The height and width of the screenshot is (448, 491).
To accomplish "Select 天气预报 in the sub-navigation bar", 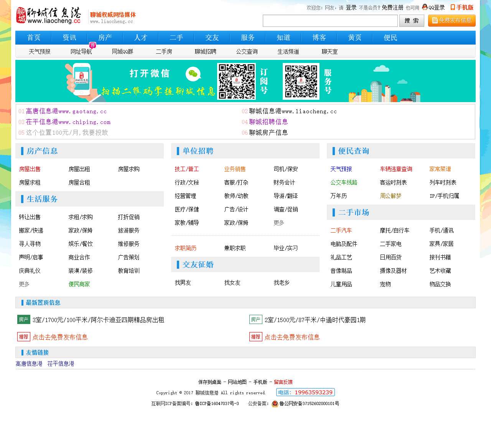I will coord(40,51).
